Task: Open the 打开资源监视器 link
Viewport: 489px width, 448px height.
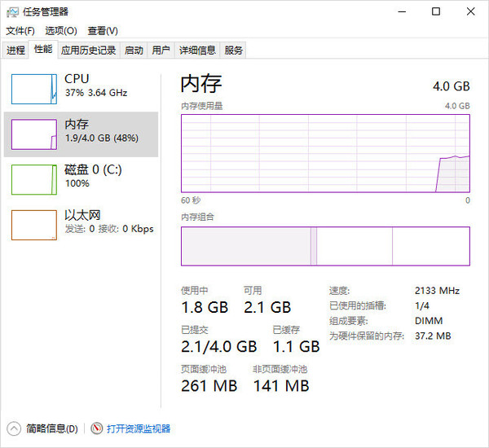Action: click(139, 428)
